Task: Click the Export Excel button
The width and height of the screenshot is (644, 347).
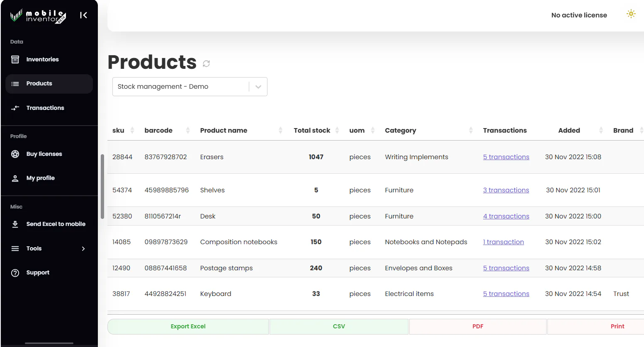Action: (x=188, y=327)
